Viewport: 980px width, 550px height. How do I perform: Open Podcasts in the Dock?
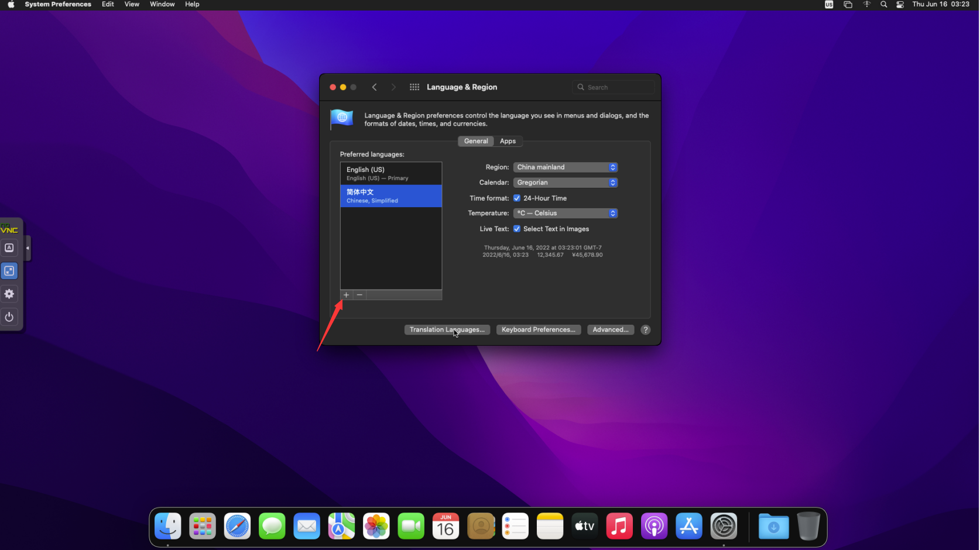pyautogui.click(x=654, y=527)
